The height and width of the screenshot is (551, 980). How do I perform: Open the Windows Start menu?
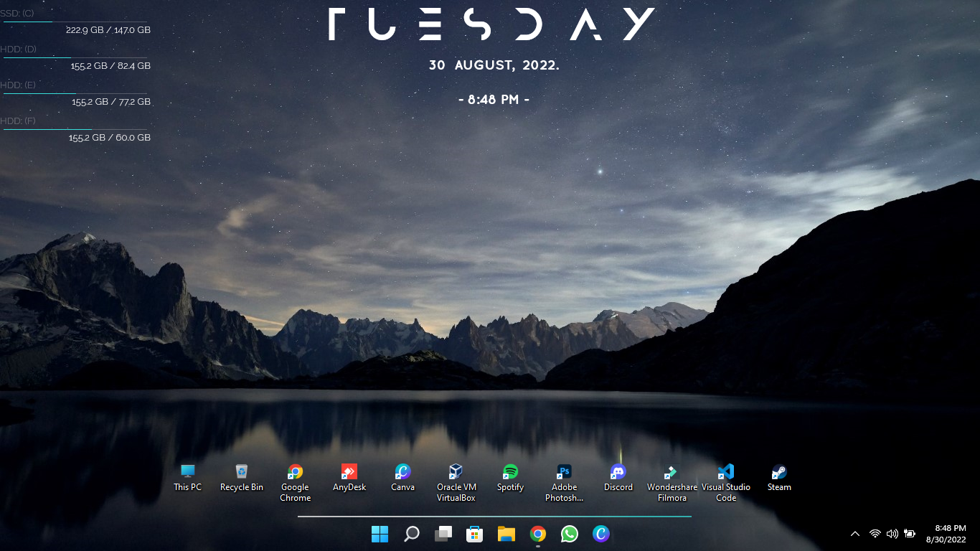380,534
